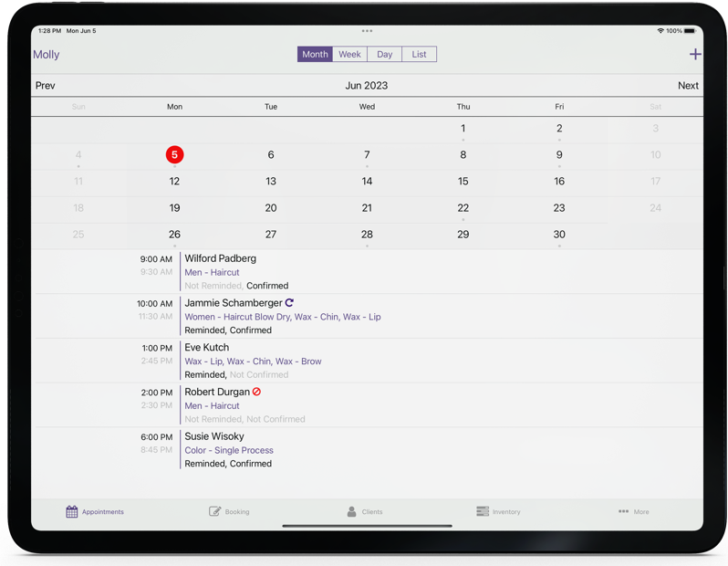Image resolution: width=728 pixels, height=566 pixels.
Task: Select June 30 on the calendar
Action: 559,235
